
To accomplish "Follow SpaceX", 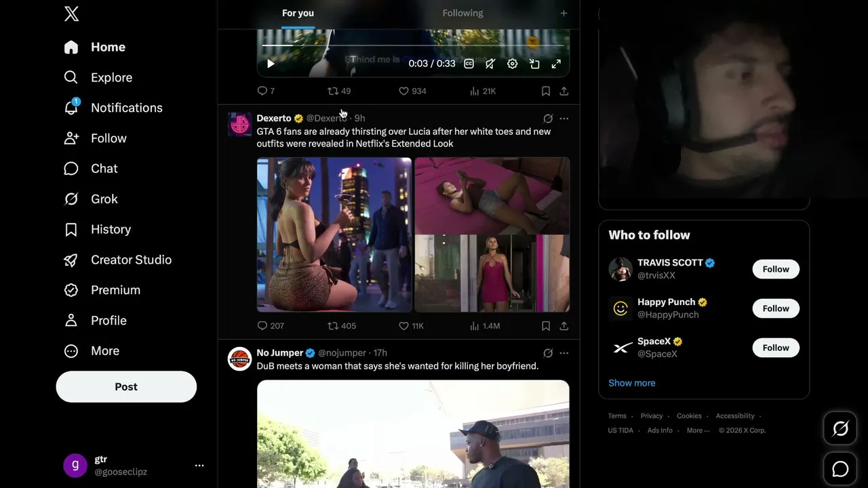I will click(776, 348).
